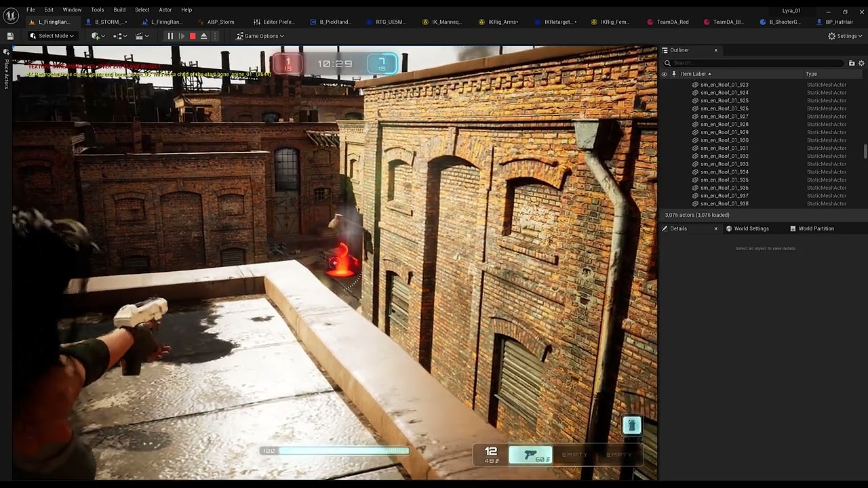Open the add content cube dropdown
The width and height of the screenshot is (868, 488).
pos(98,36)
